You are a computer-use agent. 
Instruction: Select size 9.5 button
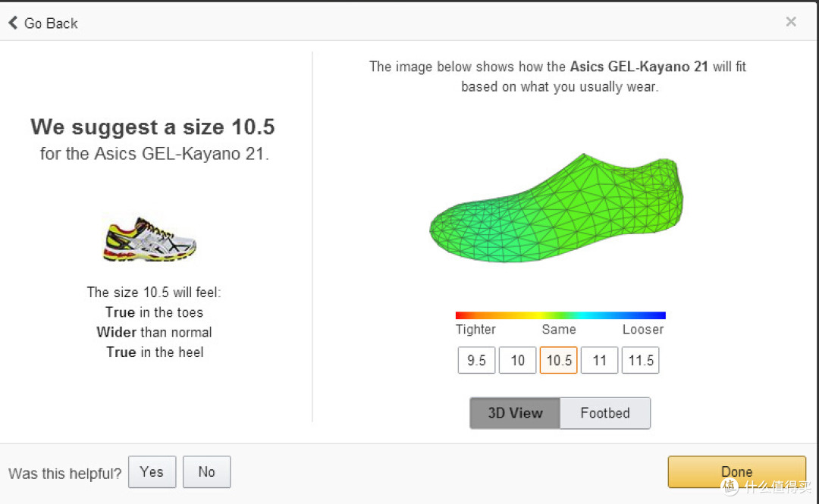coord(475,360)
